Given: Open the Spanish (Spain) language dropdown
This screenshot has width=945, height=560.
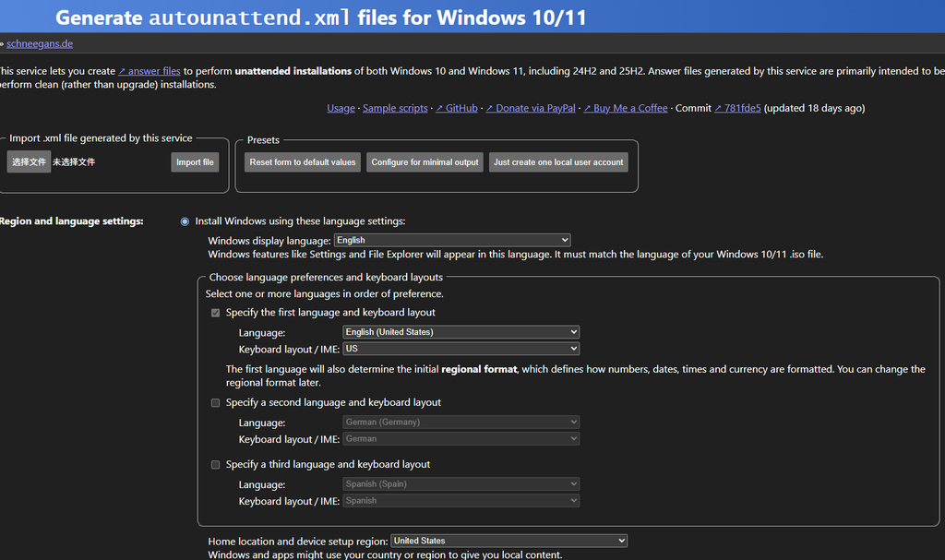Looking at the screenshot, I should point(461,484).
